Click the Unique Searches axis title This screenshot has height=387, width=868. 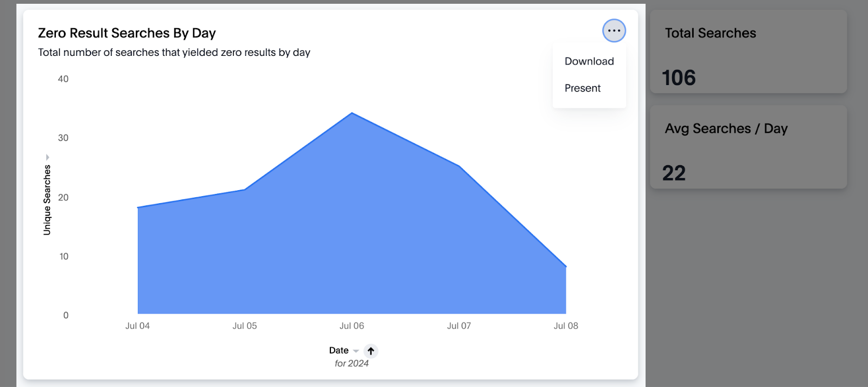click(x=47, y=200)
